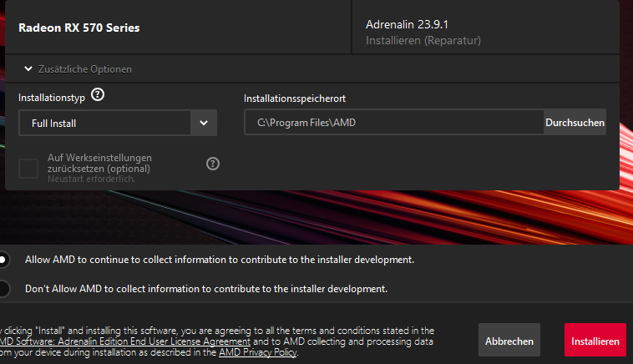The image size is (633, 364).
Task: Open the AMD Privacy Policy link
Action: point(258,352)
